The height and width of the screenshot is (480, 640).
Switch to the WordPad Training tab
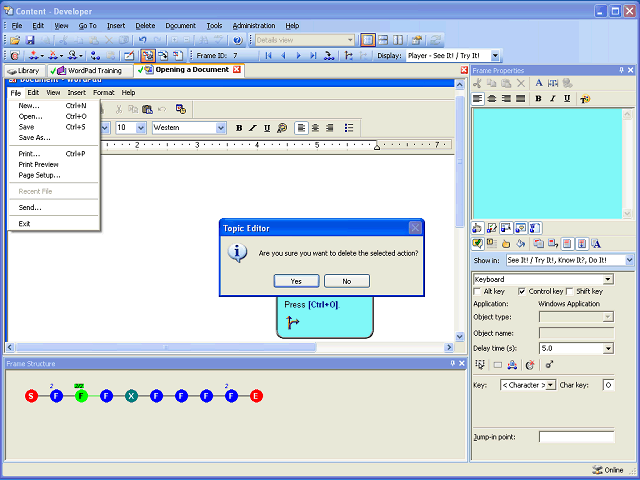pos(91,71)
